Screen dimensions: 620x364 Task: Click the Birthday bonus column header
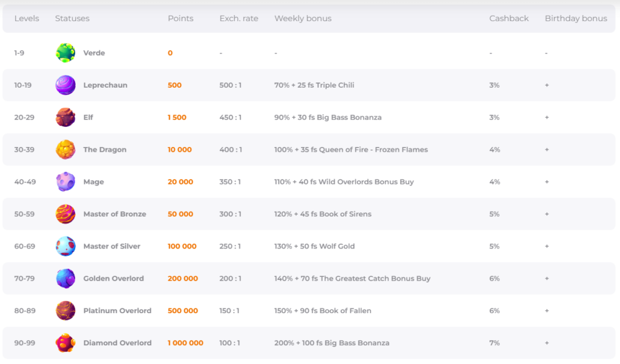(x=576, y=19)
